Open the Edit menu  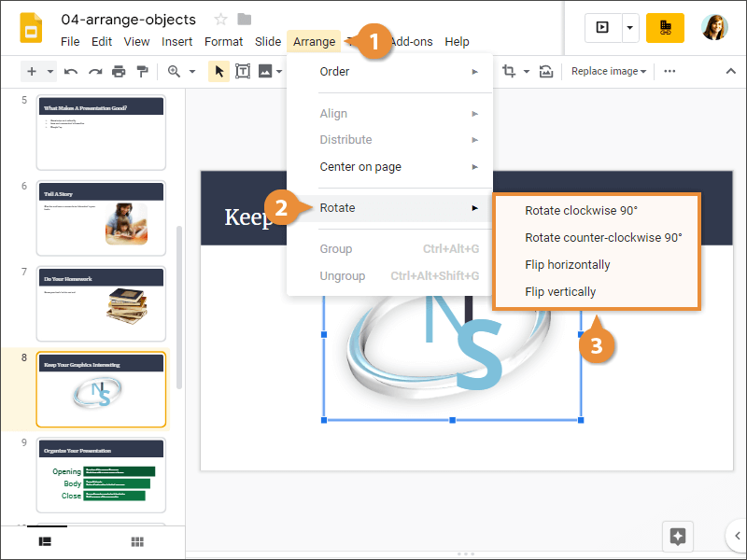coord(102,42)
